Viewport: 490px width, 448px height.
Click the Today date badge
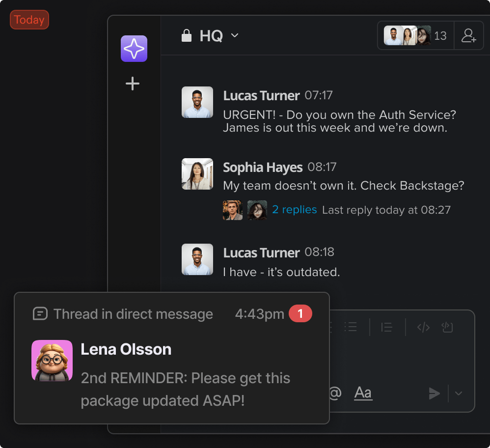tap(29, 20)
